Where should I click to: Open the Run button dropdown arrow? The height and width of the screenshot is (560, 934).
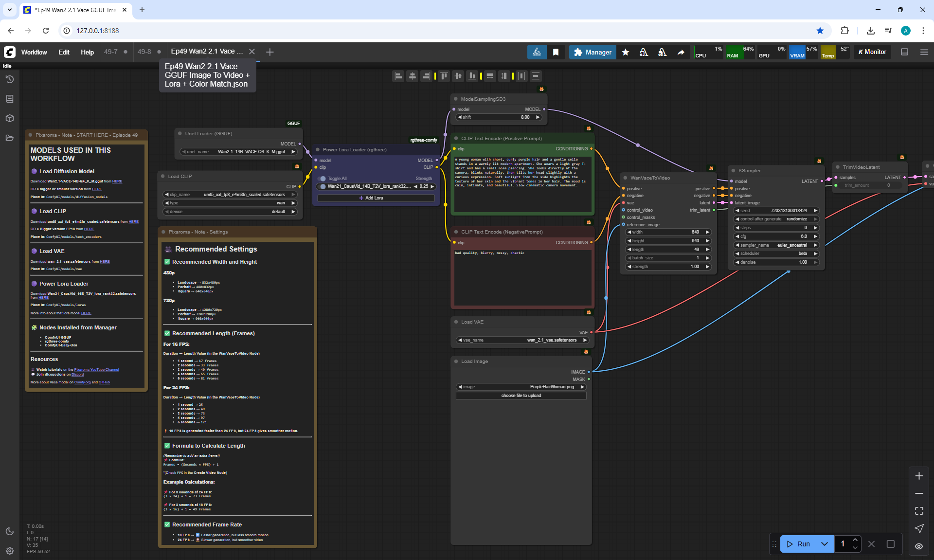(x=824, y=544)
